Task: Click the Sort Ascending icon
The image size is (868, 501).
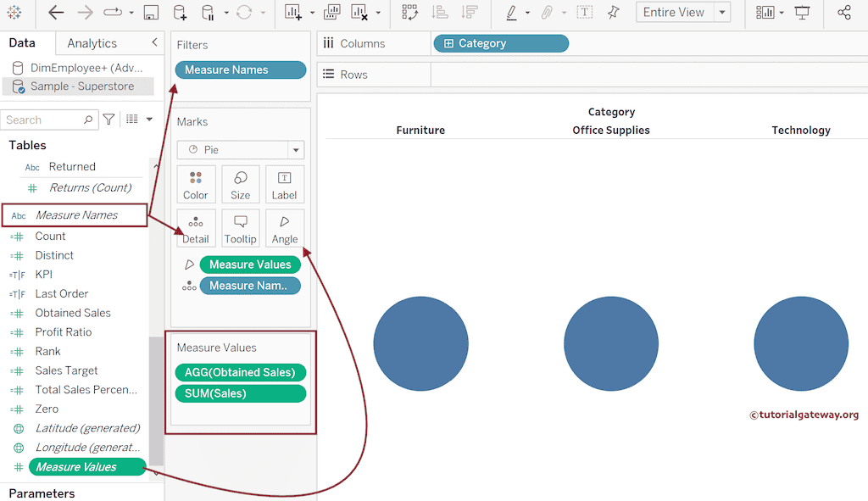Action: pyautogui.click(x=440, y=12)
